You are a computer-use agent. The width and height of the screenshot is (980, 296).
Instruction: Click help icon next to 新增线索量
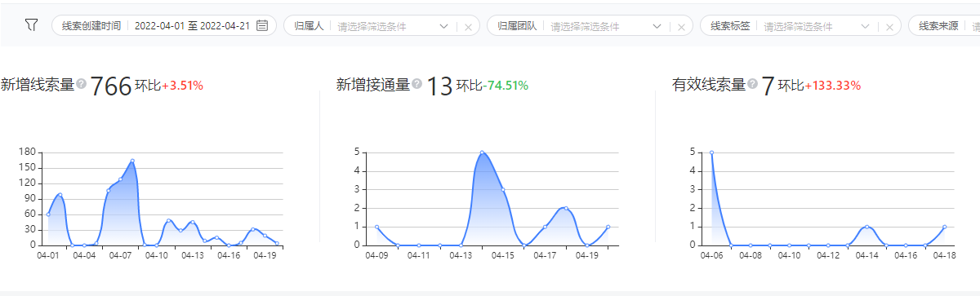pos(82,84)
